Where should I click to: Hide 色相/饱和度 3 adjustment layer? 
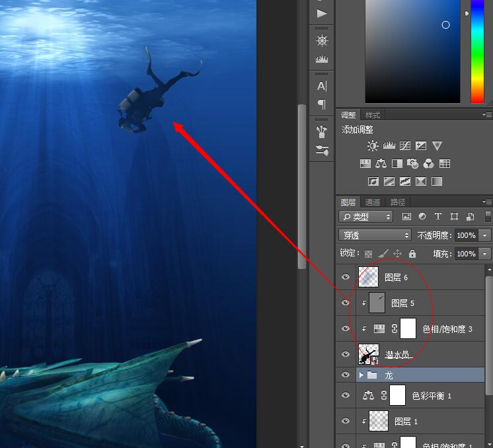coord(346,328)
